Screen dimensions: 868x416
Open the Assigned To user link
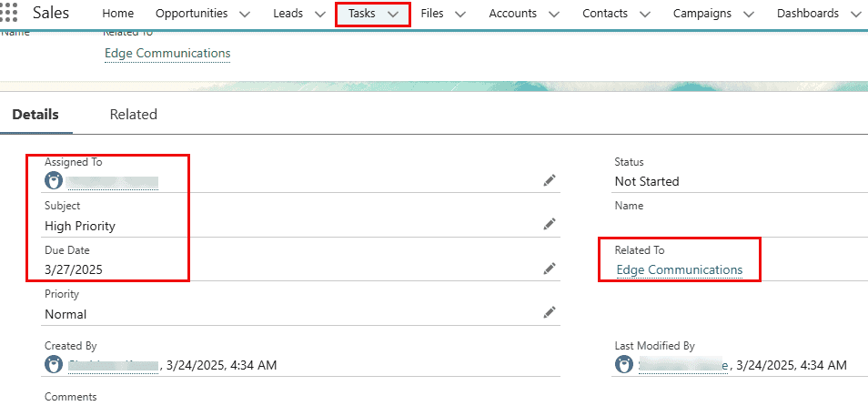click(x=113, y=181)
